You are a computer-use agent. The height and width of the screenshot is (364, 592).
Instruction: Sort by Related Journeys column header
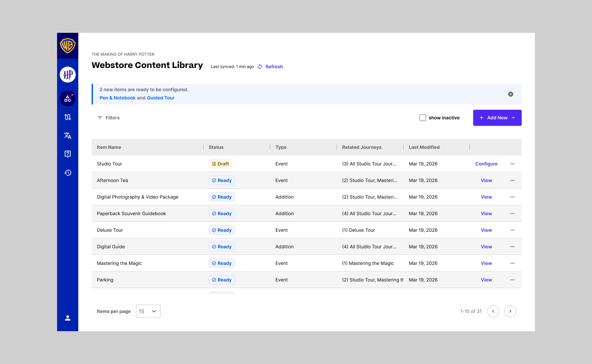pyautogui.click(x=362, y=147)
